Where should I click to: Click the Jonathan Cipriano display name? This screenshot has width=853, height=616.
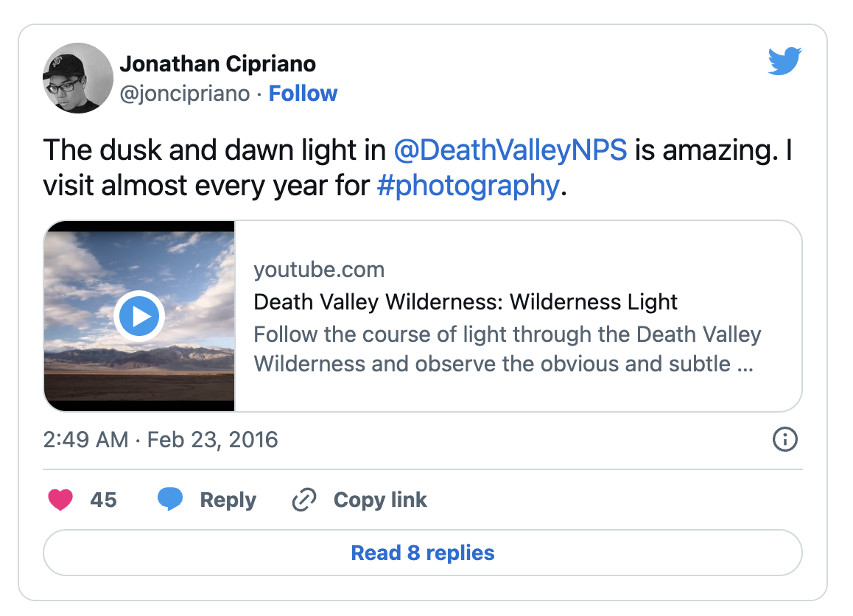click(217, 64)
